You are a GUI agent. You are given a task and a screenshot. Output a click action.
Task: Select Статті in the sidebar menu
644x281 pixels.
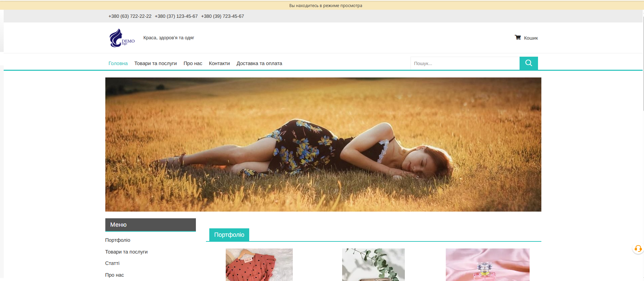click(112, 263)
